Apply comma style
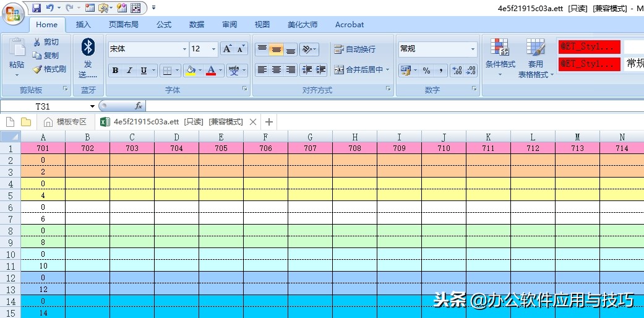Image resolution: width=644 pixels, height=318 pixels. (440, 71)
